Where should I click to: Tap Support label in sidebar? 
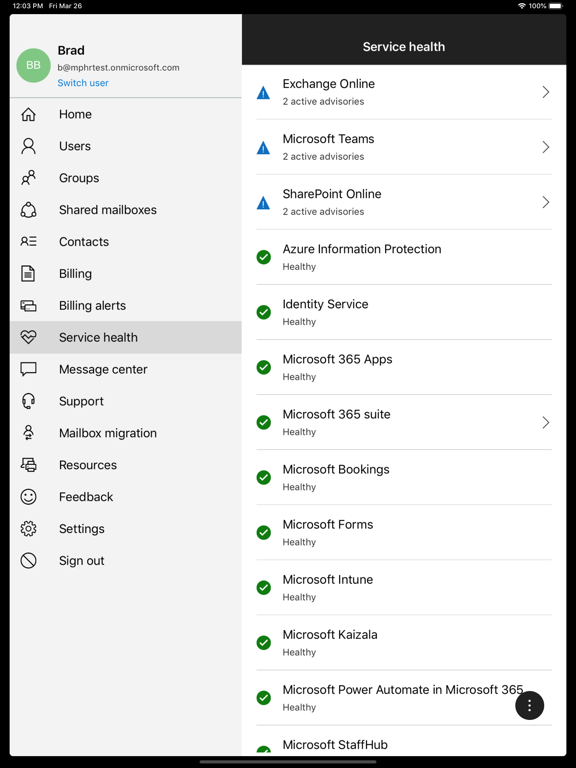tap(81, 402)
